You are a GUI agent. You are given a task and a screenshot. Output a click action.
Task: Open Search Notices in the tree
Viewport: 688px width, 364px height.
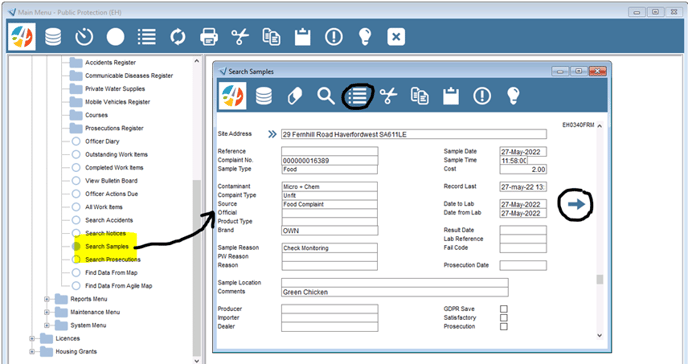tap(105, 233)
